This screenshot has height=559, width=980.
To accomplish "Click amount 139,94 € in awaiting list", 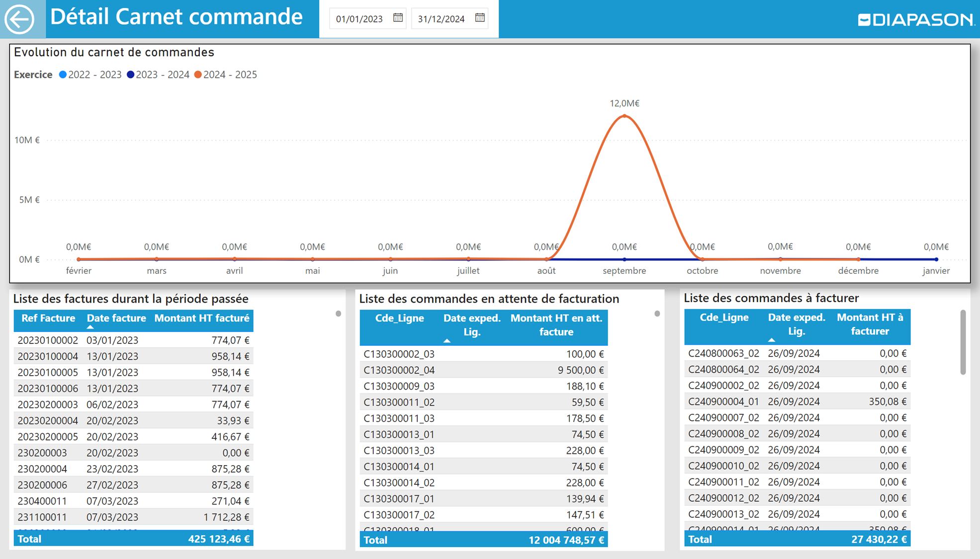I will pos(585,499).
